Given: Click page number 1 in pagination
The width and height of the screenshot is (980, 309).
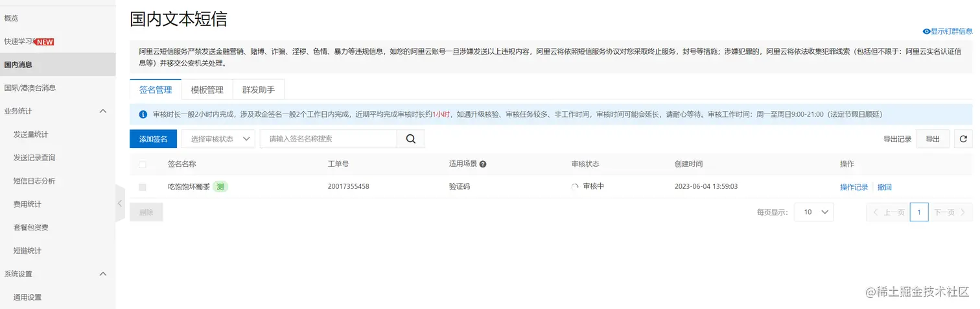Looking at the screenshot, I should pyautogui.click(x=919, y=212).
